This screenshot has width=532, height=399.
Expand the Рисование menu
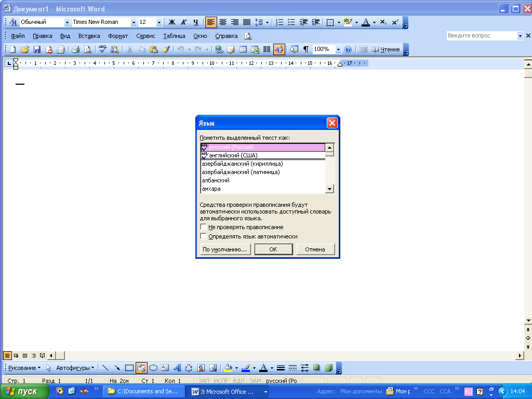pos(24,368)
